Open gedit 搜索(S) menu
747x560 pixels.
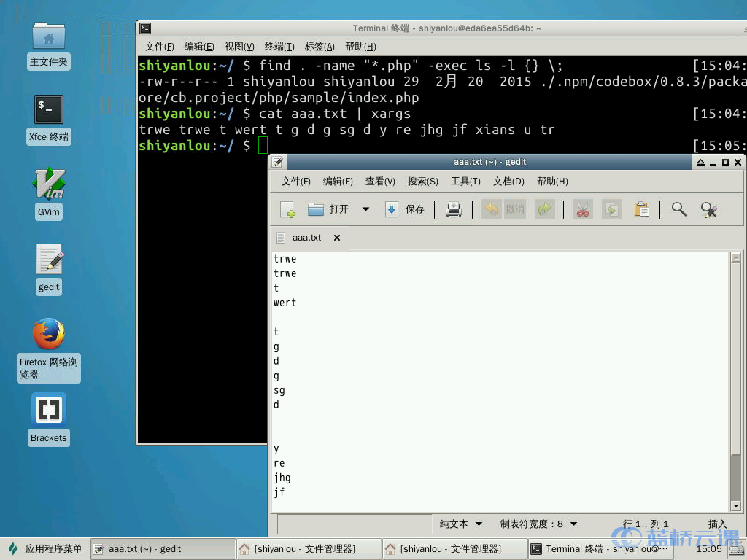point(422,182)
